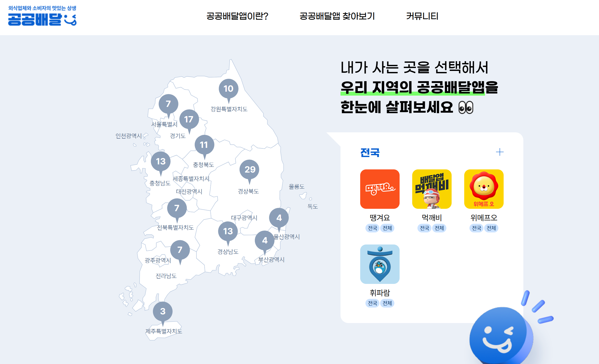Click the 땡겨요 app icon
The image size is (599, 364).
pyautogui.click(x=380, y=189)
